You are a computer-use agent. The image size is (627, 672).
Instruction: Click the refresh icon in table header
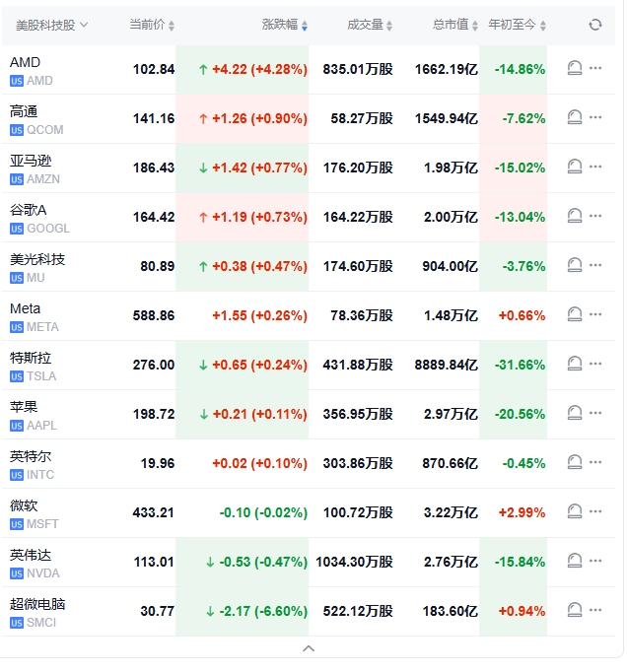coord(594,25)
